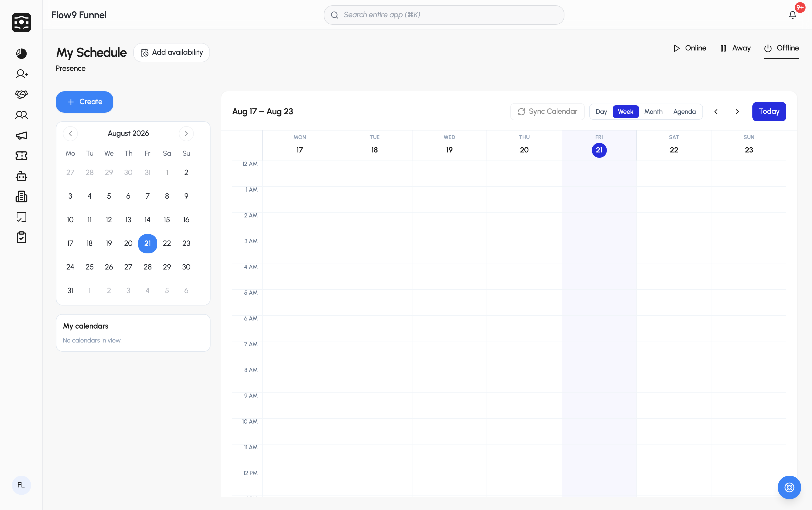Select September 6 in mini calendar
Image resolution: width=812 pixels, height=510 pixels.
(x=186, y=290)
